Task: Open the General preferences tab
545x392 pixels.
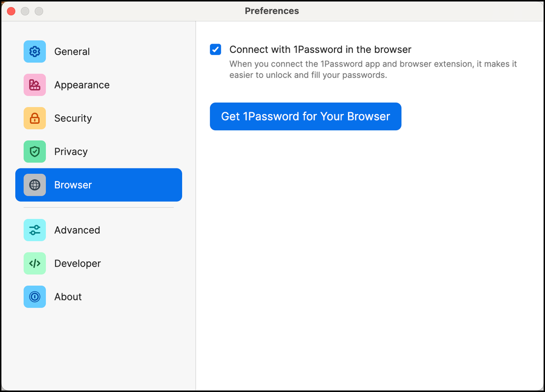Action: pos(72,52)
